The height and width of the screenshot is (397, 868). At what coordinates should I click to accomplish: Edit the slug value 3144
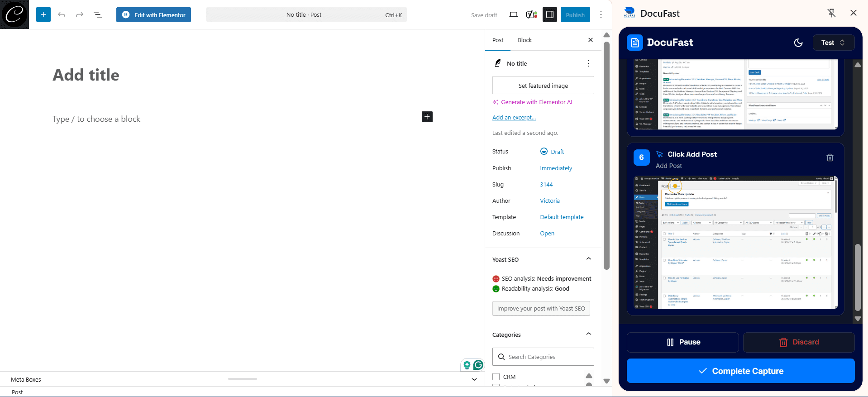coord(546,184)
